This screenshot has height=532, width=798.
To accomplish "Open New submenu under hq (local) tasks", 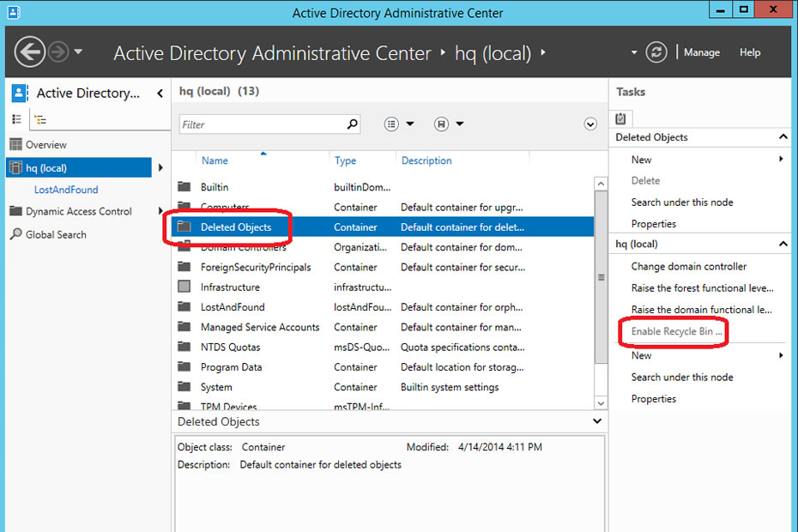I will coord(707,355).
